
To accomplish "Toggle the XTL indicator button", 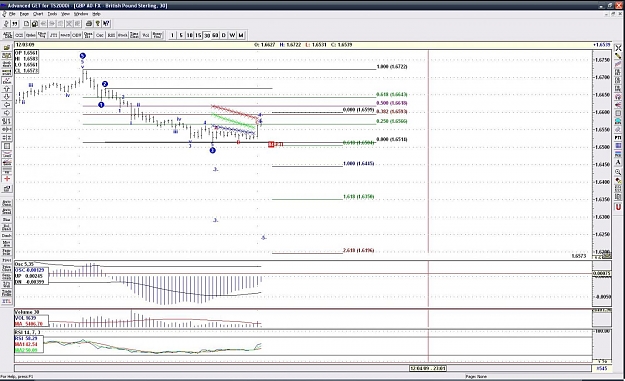I will coord(7,301).
